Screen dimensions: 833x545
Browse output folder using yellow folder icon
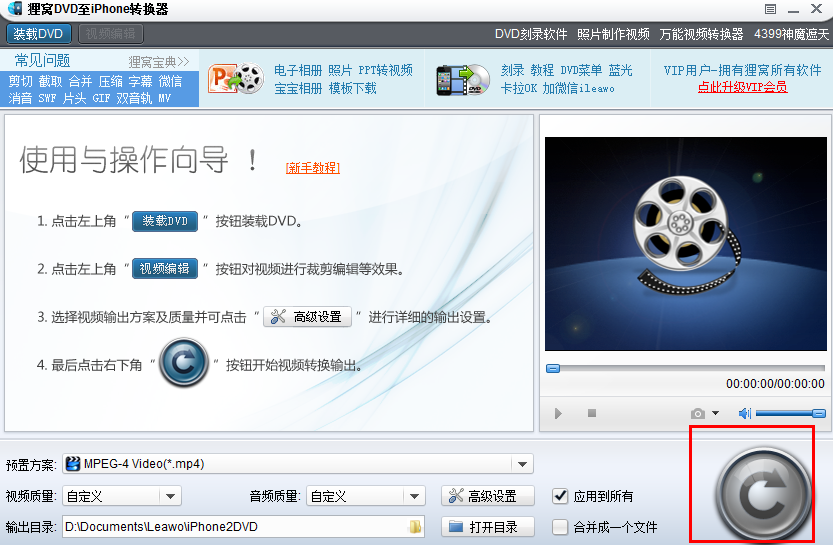point(415,527)
